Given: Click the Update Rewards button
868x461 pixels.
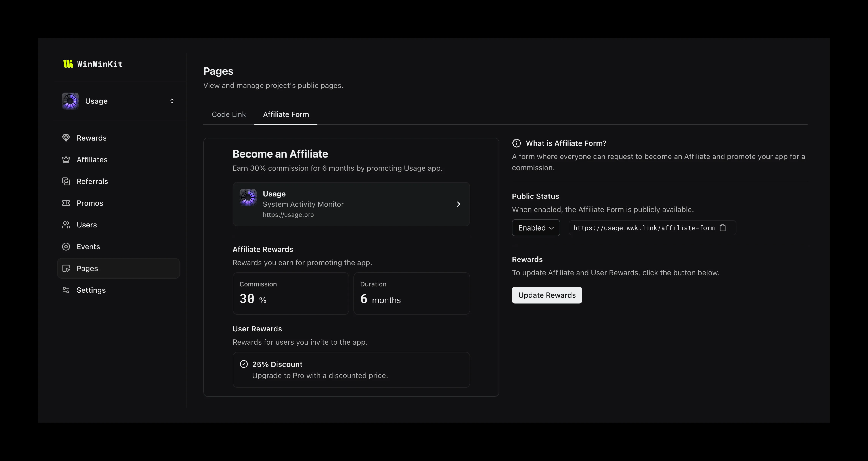Looking at the screenshot, I should pos(547,295).
